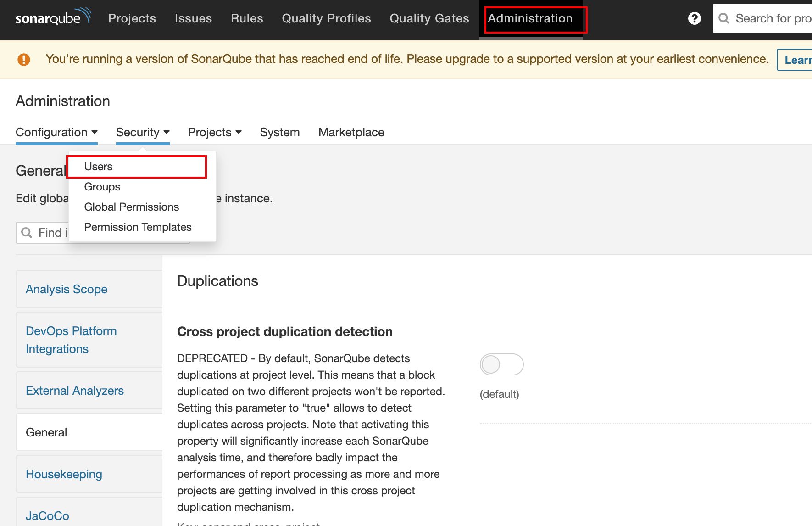Click the Duplications section heading

click(x=217, y=281)
